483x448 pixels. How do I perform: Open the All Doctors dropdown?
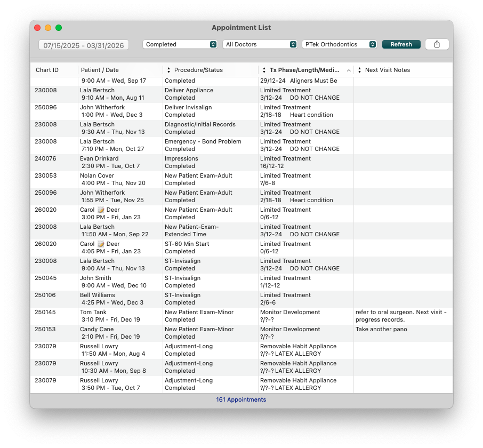[x=260, y=44]
